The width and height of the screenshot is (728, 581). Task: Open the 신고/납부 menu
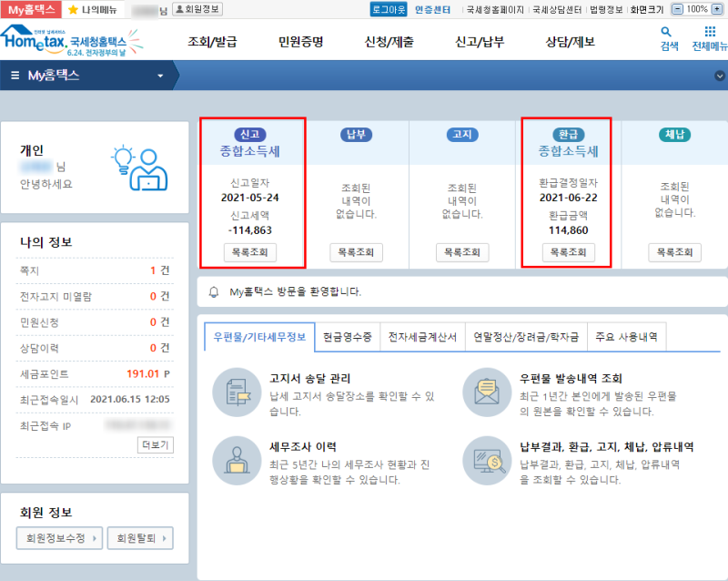point(480,42)
